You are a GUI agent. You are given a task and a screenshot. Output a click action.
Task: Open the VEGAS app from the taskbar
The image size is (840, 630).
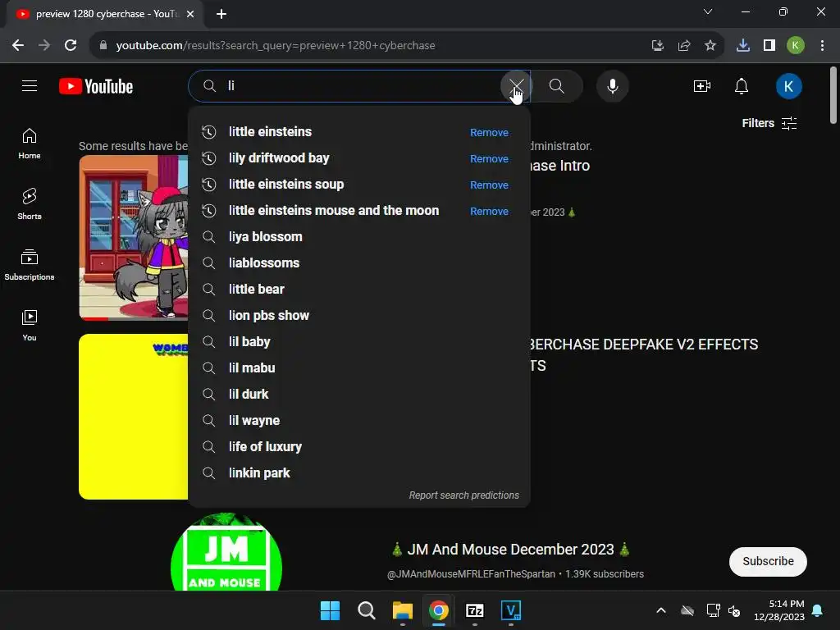[x=511, y=610]
